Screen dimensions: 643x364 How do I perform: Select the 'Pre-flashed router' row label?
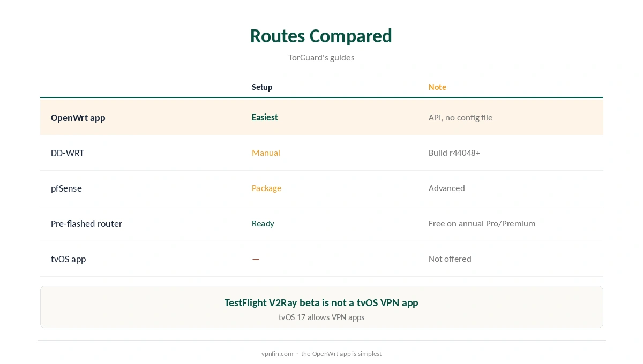click(86, 224)
